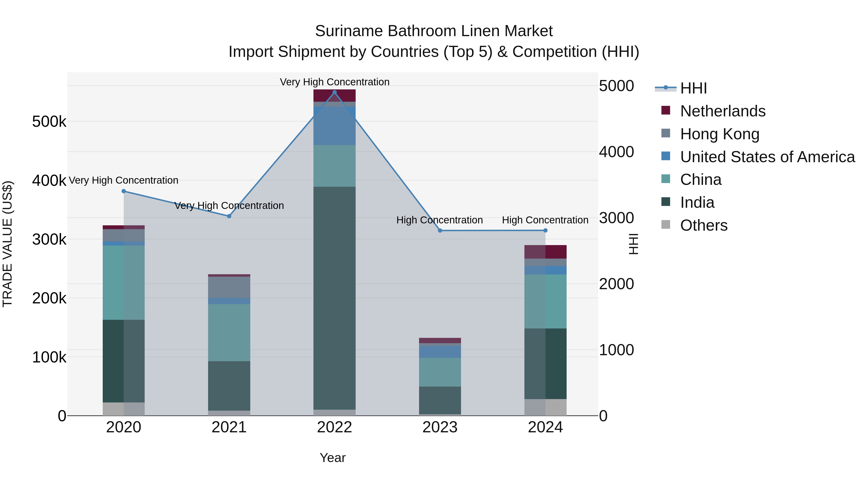This screenshot has width=868, height=488.
Task: Click China segment of the 2020 bar
Action: pyautogui.click(x=124, y=283)
